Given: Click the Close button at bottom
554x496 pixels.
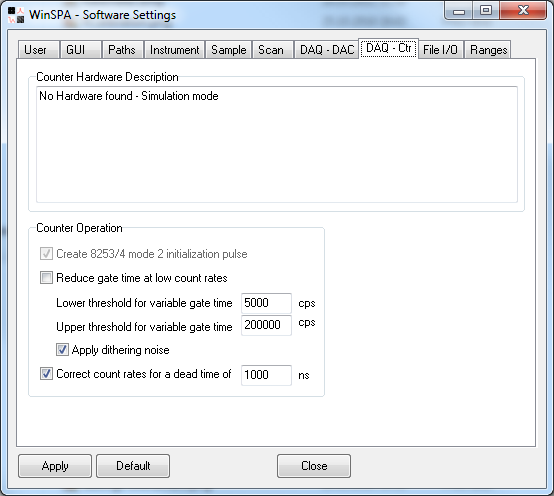Looking at the screenshot, I should (314, 466).
